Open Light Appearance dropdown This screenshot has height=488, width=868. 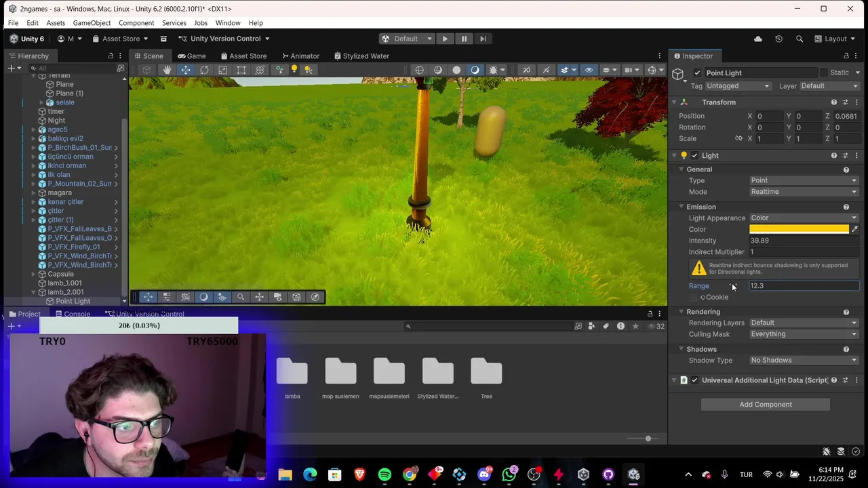pos(804,218)
